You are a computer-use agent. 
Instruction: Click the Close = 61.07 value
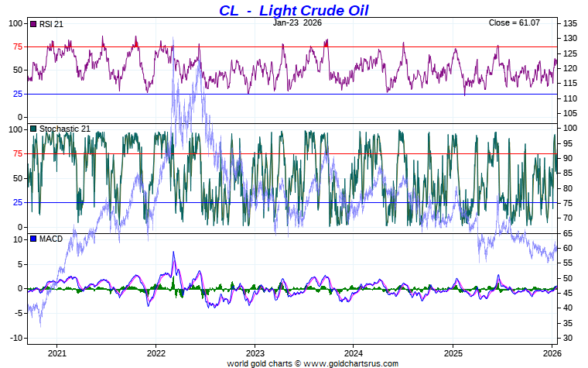pyautogui.click(x=514, y=22)
